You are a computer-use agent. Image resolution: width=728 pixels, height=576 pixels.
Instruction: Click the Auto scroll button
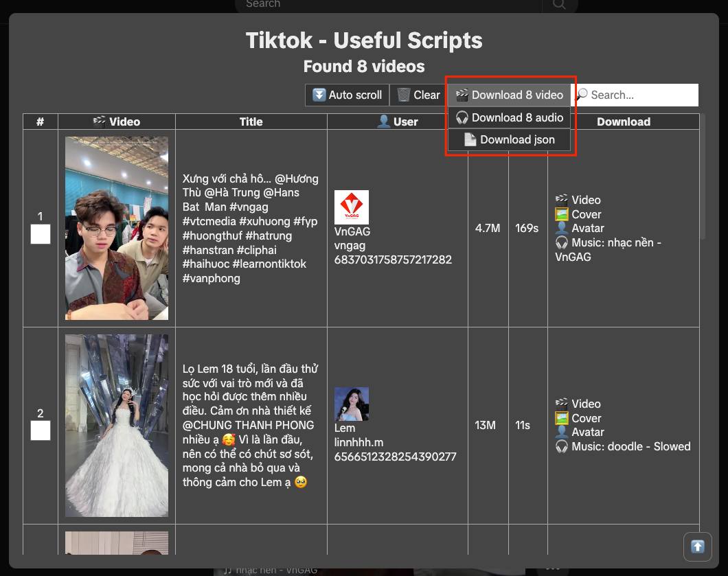click(x=347, y=95)
